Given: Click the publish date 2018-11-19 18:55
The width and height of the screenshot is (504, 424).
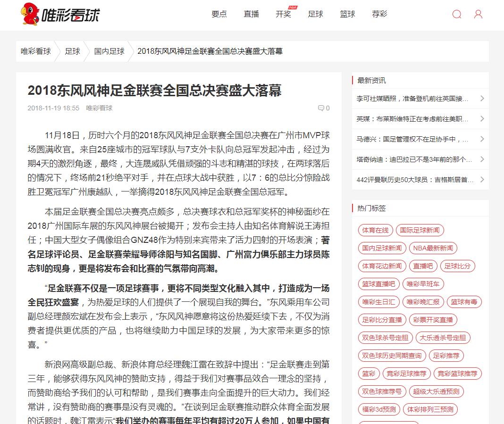Looking at the screenshot, I should pyautogui.click(x=53, y=108).
